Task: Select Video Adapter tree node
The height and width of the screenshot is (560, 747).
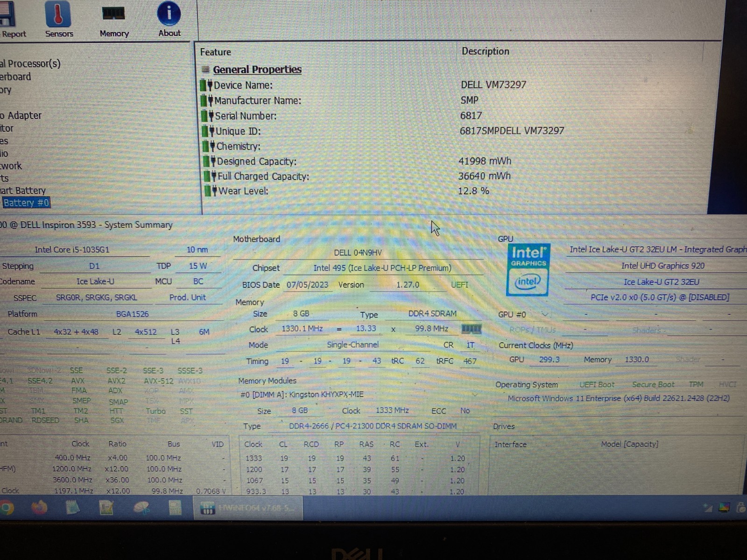Action: (21, 115)
